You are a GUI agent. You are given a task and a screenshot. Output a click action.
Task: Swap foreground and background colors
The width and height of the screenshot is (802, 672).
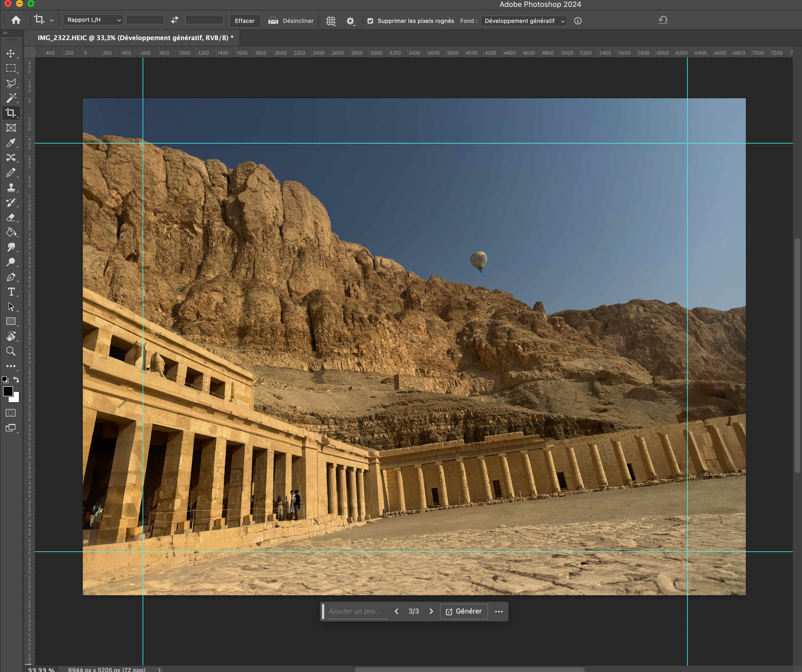[16, 380]
